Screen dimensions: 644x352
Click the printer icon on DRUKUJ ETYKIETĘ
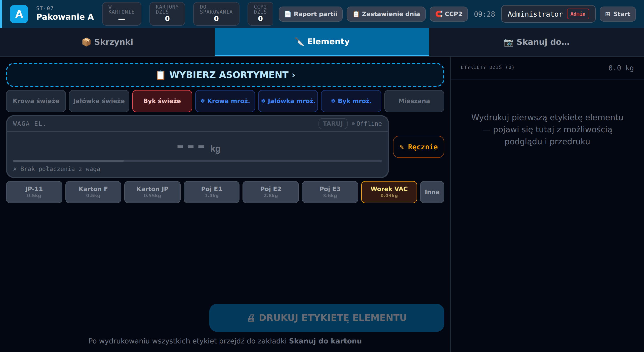tap(251, 318)
